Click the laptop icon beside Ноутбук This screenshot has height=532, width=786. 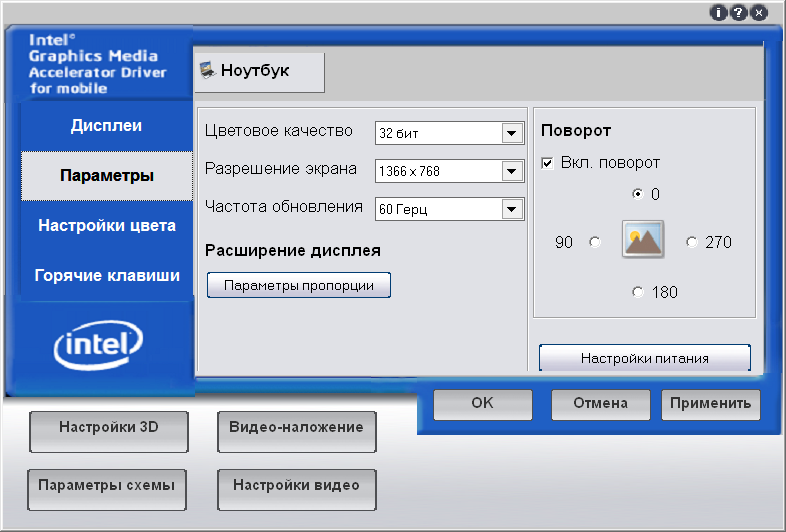coord(207,71)
